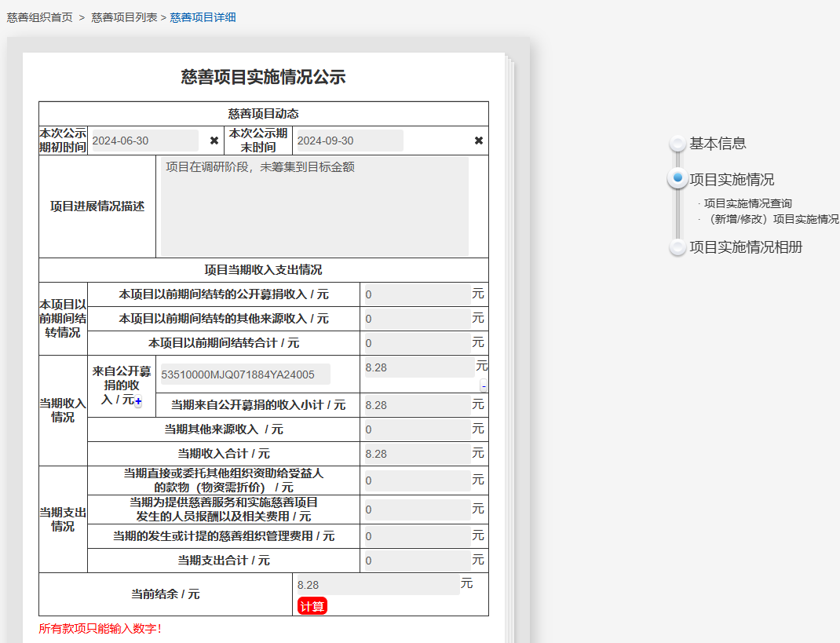Select the 基本信息 step circle
Viewport: 840px width, 643px height.
coord(677,144)
